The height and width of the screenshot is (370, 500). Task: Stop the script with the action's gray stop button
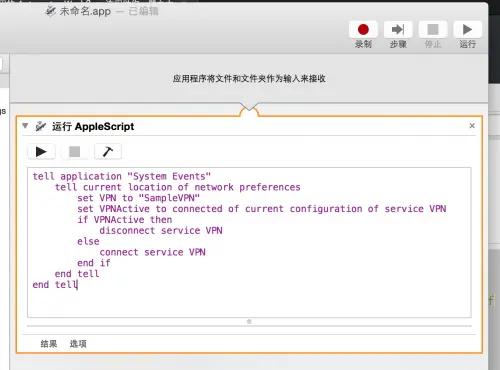coord(74,152)
